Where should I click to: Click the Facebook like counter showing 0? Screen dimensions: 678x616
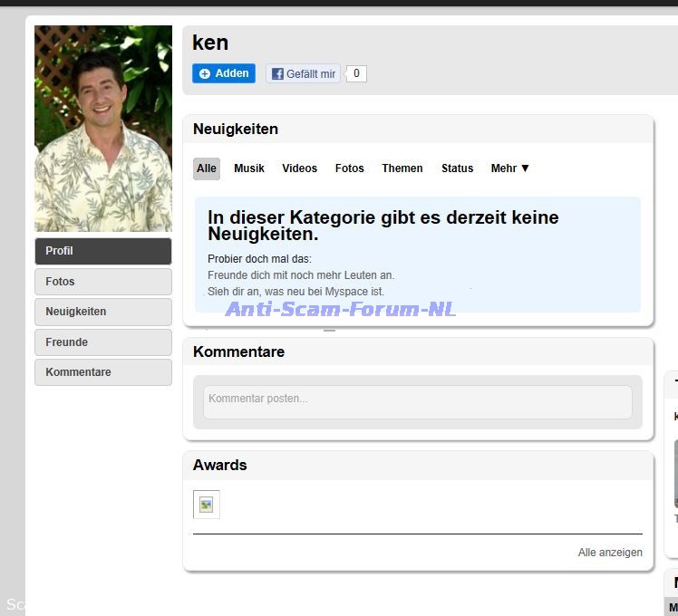coord(356,73)
